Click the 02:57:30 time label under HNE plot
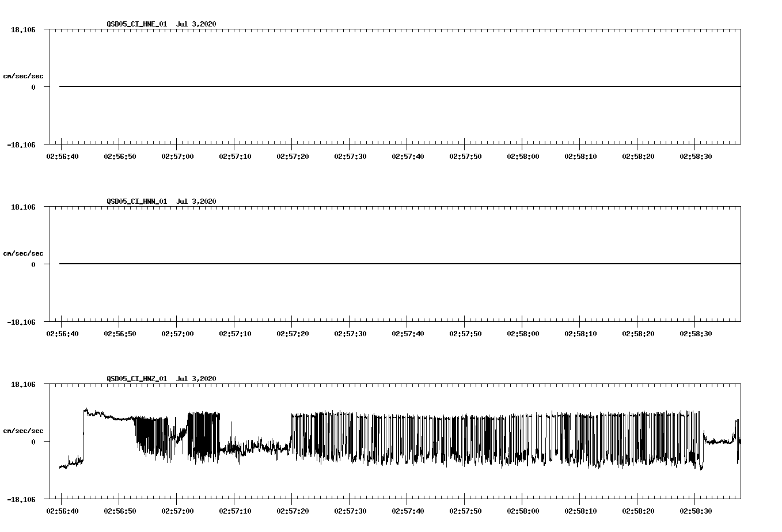Viewport: 782px width, 532px height. (x=350, y=157)
